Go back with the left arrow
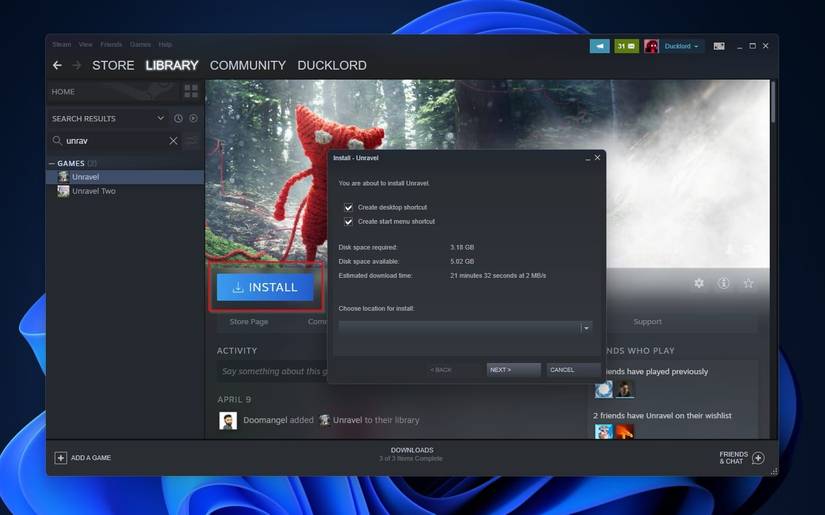The width and height of the screenshot is (825, 515). point(57,65)
